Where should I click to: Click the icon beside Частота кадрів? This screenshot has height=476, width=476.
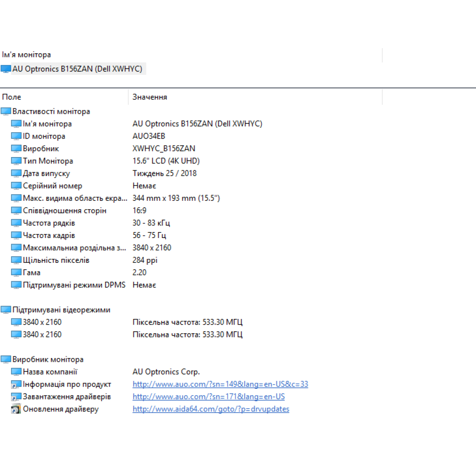coord(16,235)
